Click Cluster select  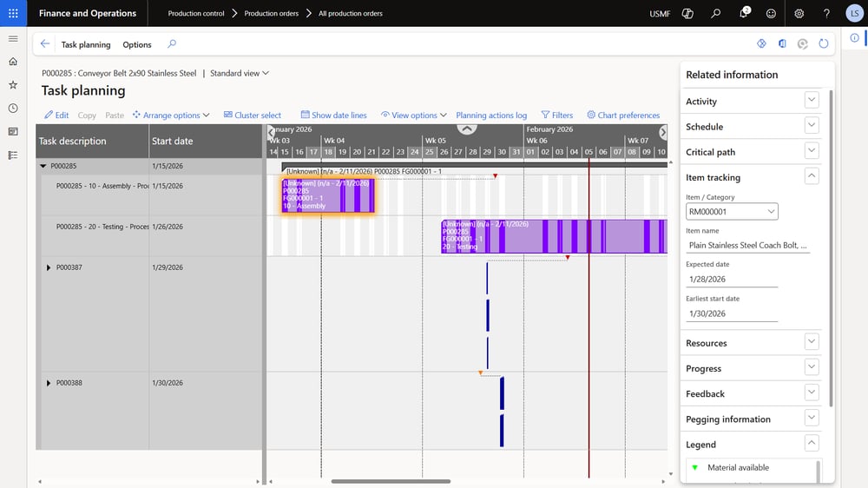point(252,115)
